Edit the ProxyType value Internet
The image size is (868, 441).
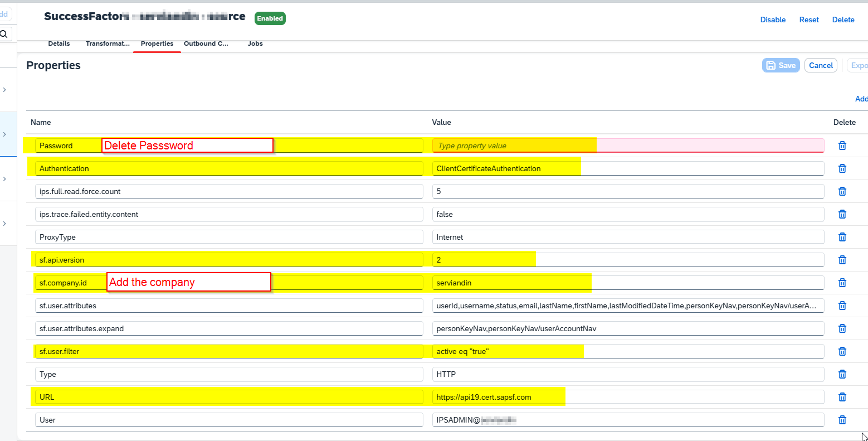(628, 237)
